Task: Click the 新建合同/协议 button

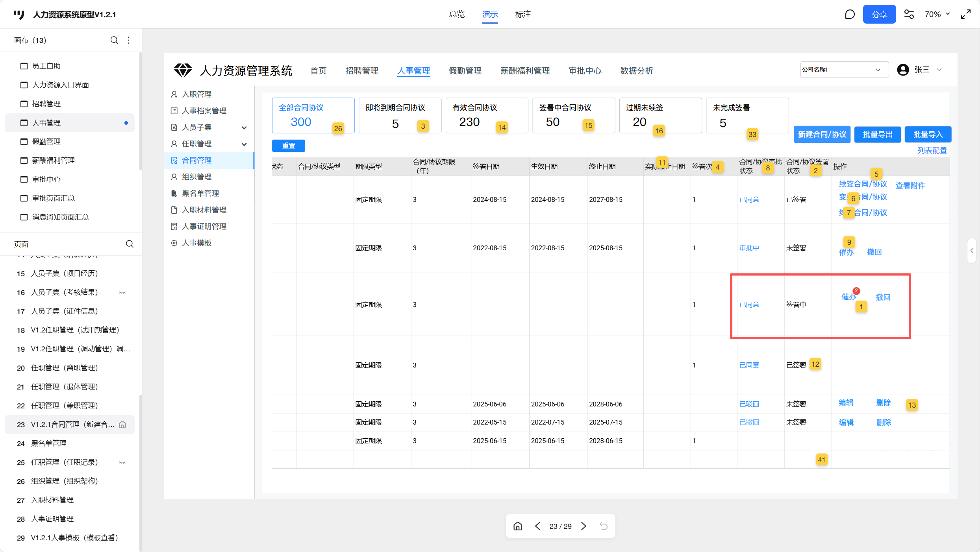Action: point(822,135)
